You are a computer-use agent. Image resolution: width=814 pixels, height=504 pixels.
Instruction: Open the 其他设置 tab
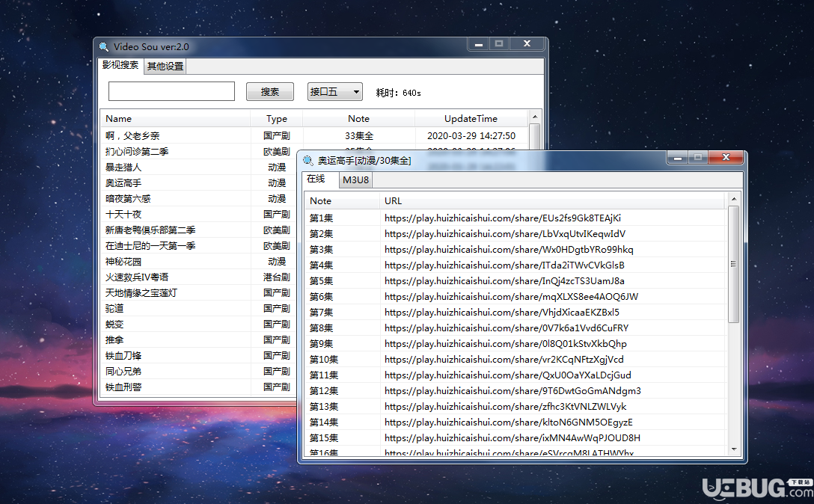click(165, 66)
